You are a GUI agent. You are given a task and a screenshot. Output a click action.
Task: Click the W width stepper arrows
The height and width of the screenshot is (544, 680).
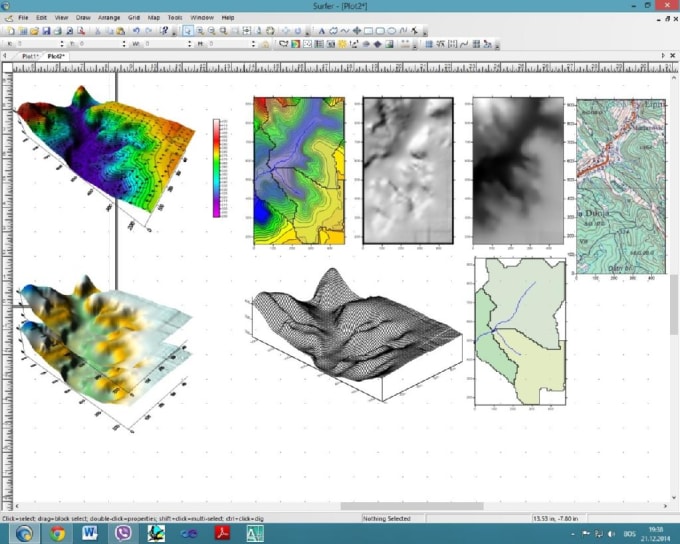coord(191,44)
